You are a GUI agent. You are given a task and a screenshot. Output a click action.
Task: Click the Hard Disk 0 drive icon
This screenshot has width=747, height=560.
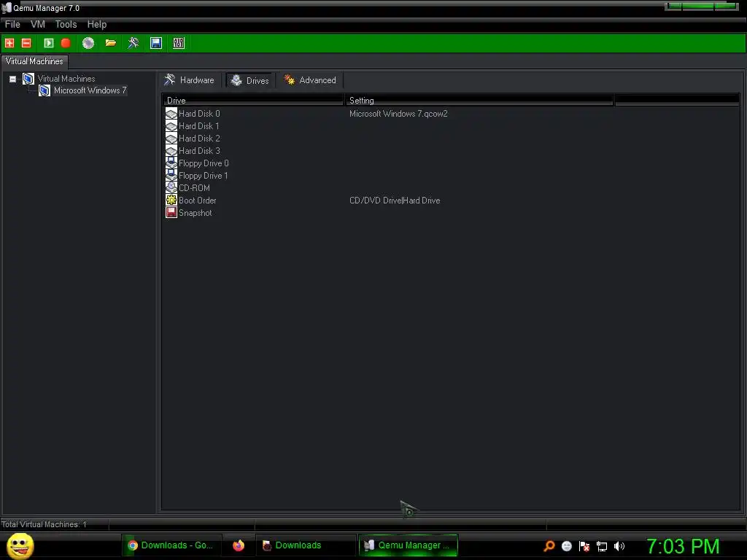pos(171,113)
